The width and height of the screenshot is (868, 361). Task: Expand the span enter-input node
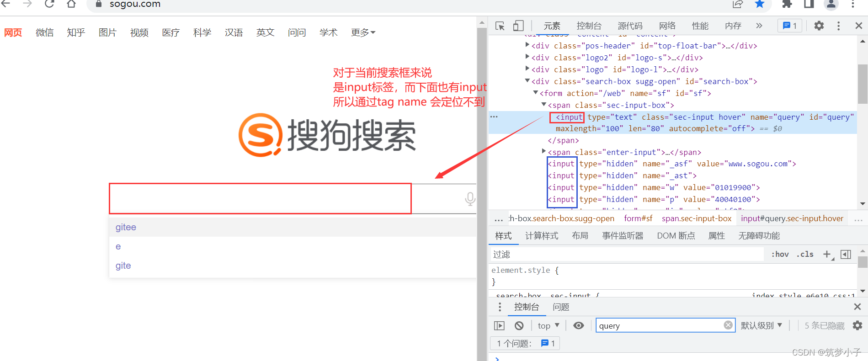click(x=544, y=151)
